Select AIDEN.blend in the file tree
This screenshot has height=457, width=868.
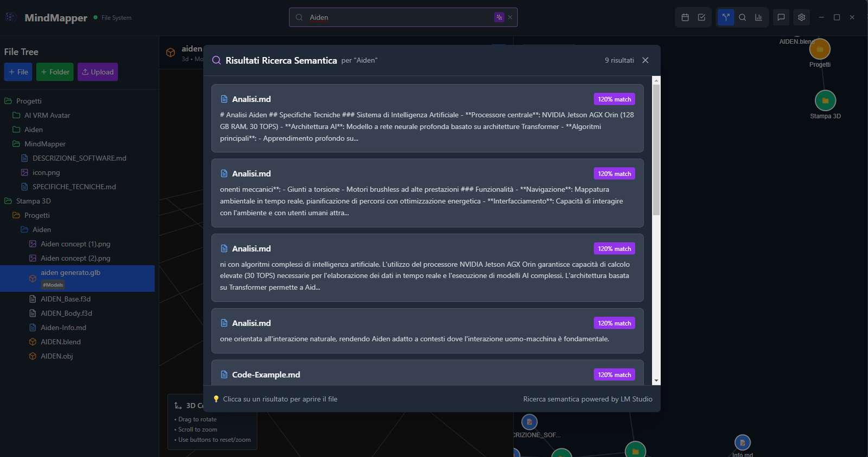coord(61,342)
